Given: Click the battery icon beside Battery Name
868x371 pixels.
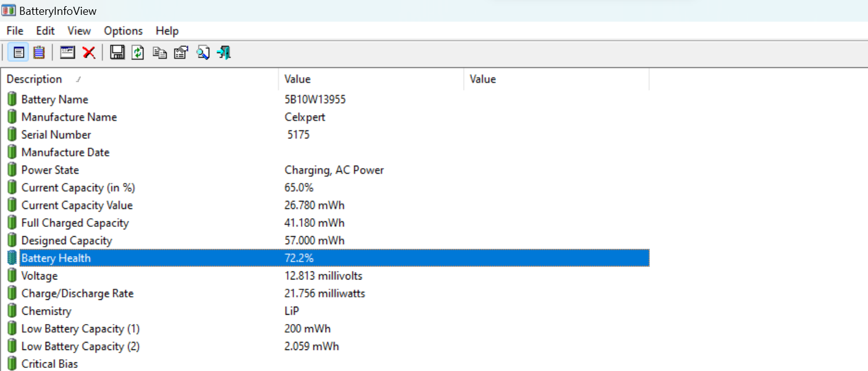Looking at the screenshot, I should pos(12,99).
